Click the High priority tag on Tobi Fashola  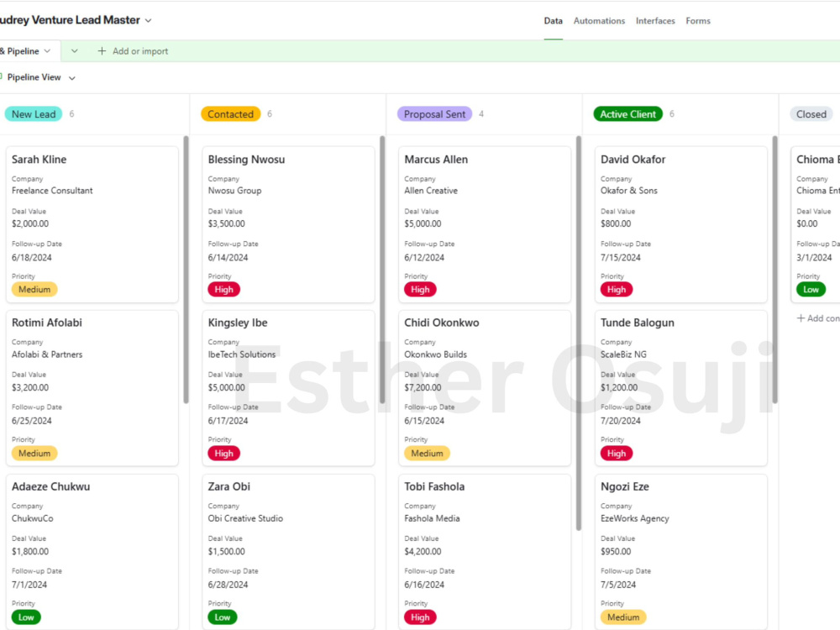click(x=420, y=617)
